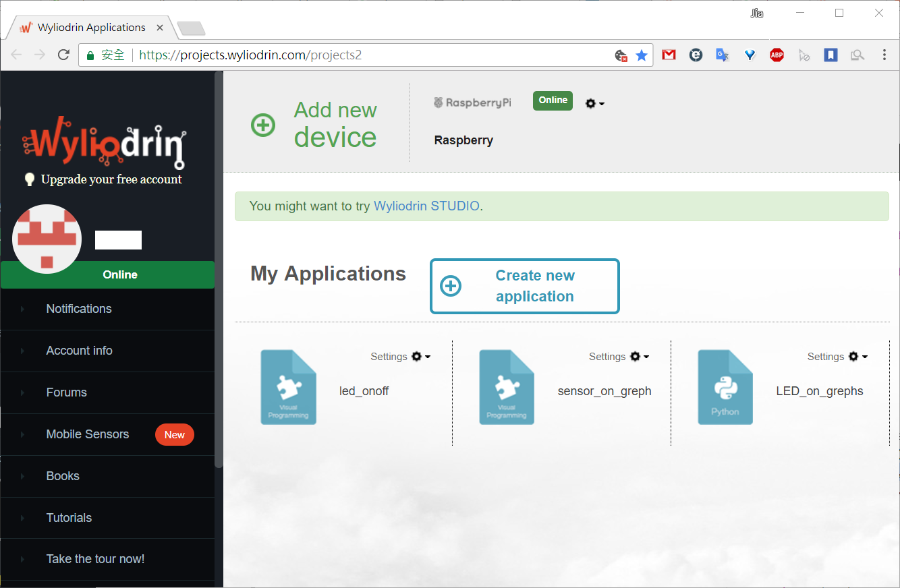Screen dimensions: 900x588
Task: Click the green plus Add new device icon
Action: coord(263,125)
